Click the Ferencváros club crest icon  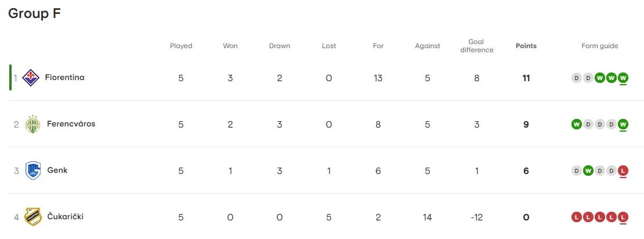tap(32, 124)
